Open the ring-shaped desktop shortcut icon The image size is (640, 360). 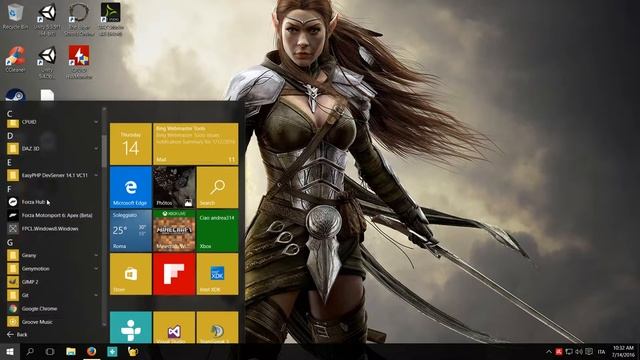[x=79, y=18]
